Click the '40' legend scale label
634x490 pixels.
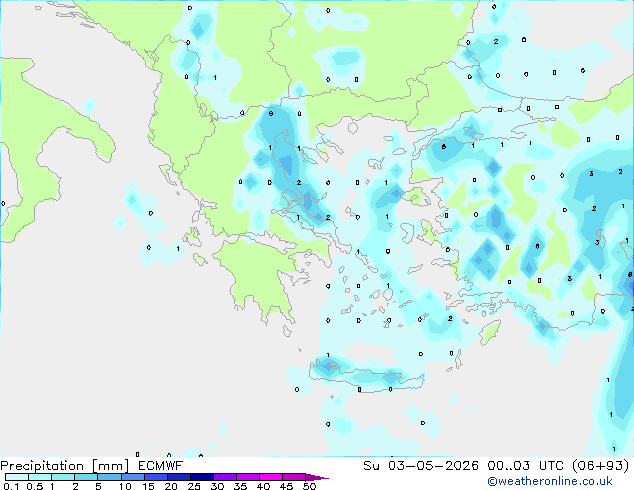[263, 486]
